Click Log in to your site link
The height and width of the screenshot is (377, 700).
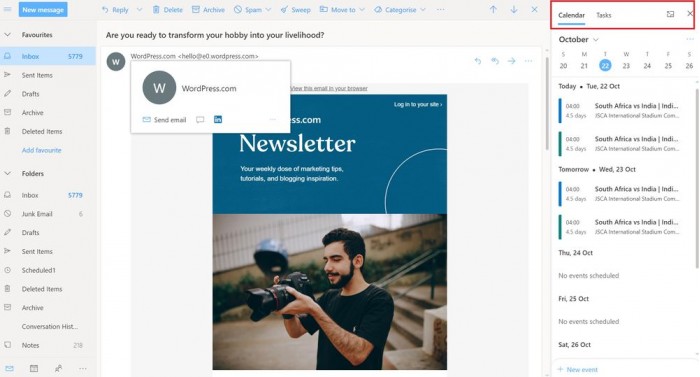(x=418, y=105)
